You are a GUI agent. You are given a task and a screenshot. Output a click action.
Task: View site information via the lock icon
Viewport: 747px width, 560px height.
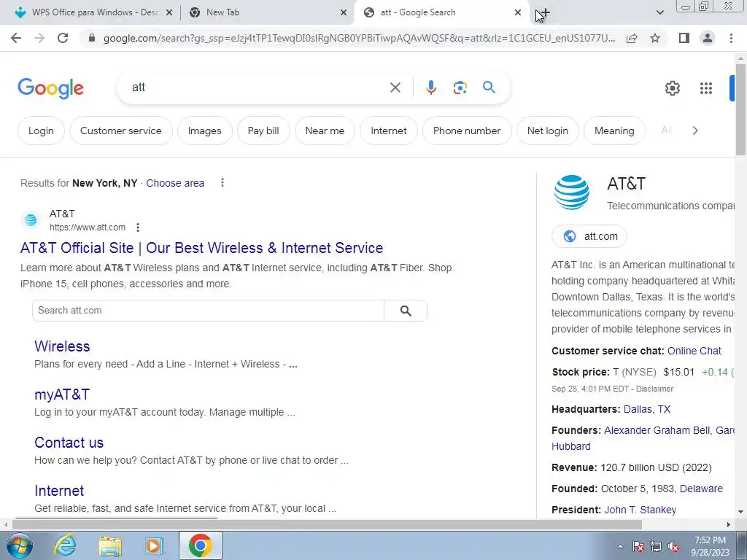tap(92, 38)
